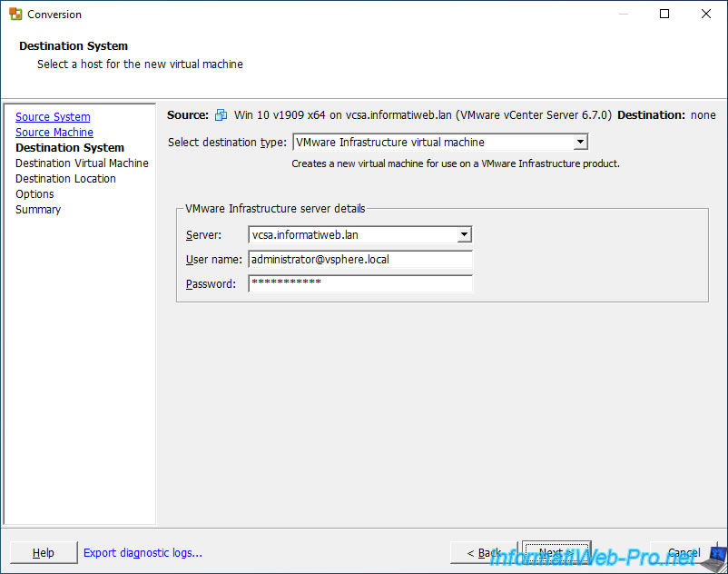
Task: Click the source virtual machine icon
Action: 221,114
